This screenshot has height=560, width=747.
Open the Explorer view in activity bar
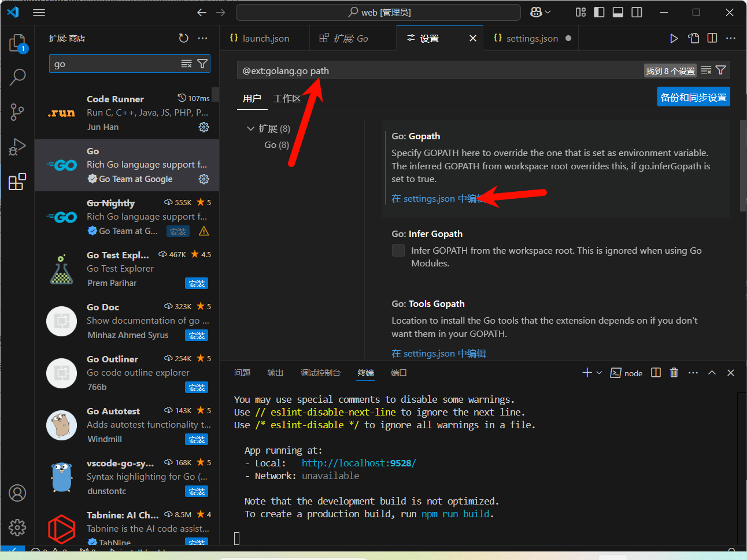17,43
